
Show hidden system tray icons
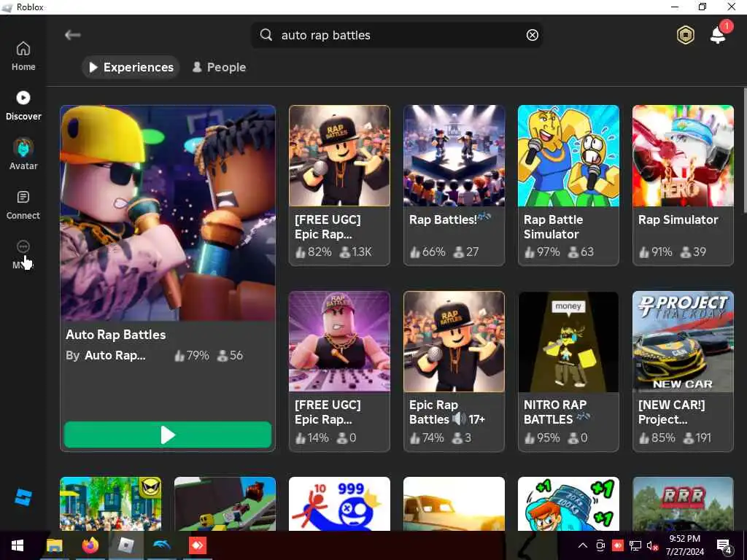tap(583, 545)
